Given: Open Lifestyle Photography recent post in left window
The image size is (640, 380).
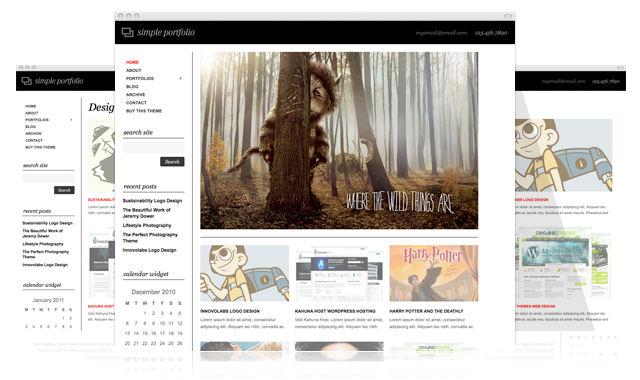Looking at the screenshot, I should coord(43,244).
